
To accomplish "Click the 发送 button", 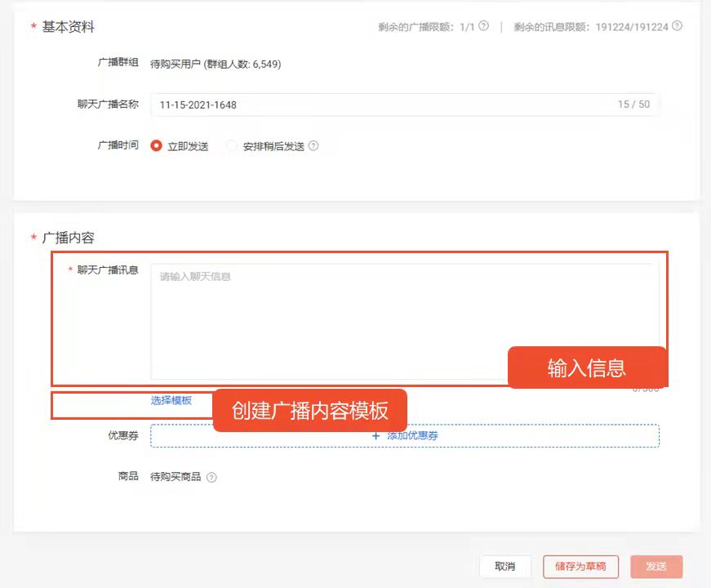I will tap(656, 567).
